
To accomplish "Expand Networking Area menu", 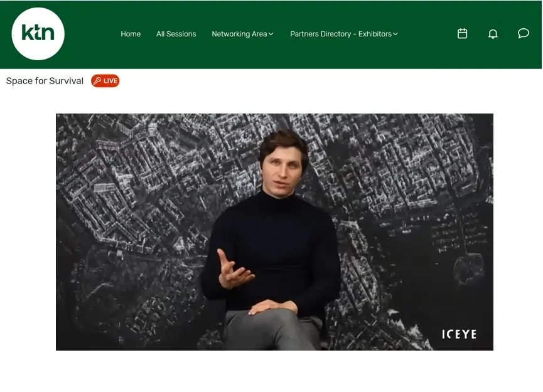I will point(242,34).
